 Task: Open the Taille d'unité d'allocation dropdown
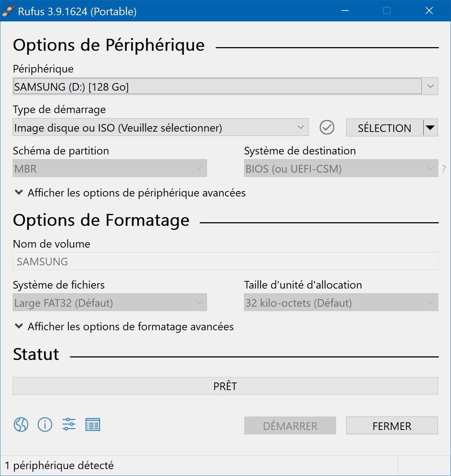tap(341, 302)
